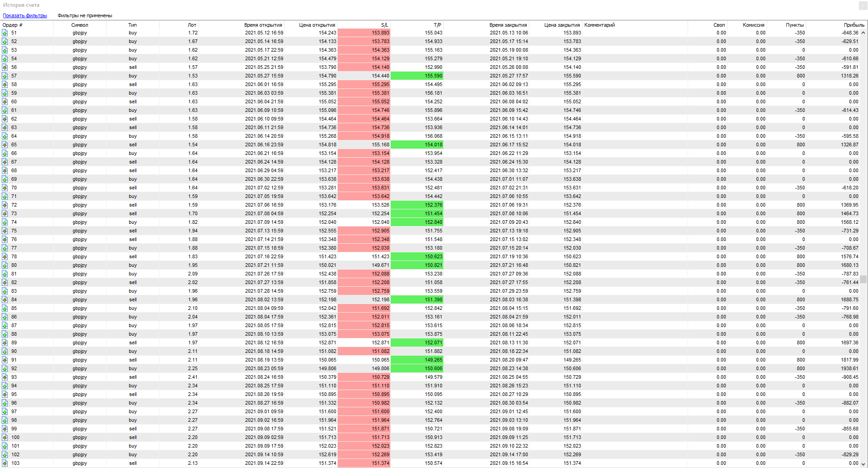Close the История счета panel
The height and width of the screenshot is (468, 868).
[863, 5]
